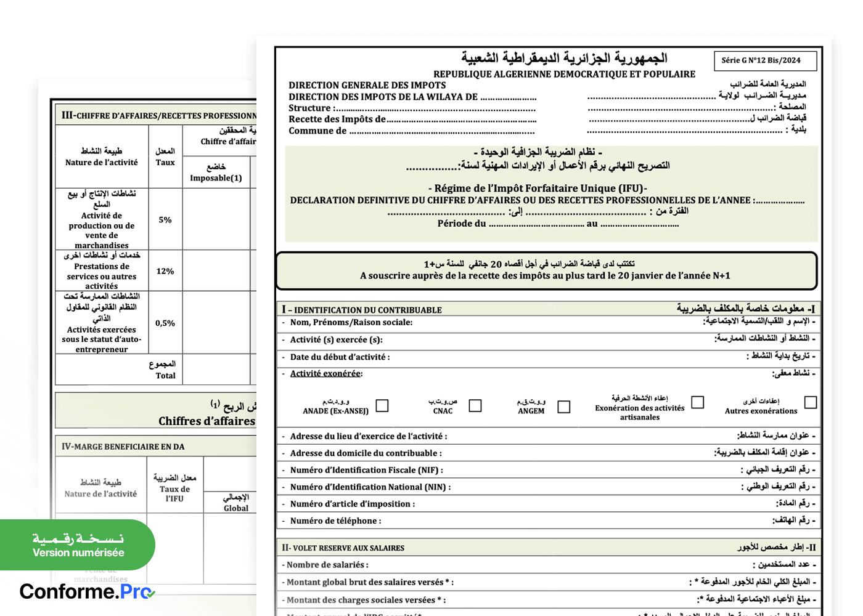Screen dimensions: 863x616
Task: Click the green Version numérisée badge
Action: (x=78, y=545)
